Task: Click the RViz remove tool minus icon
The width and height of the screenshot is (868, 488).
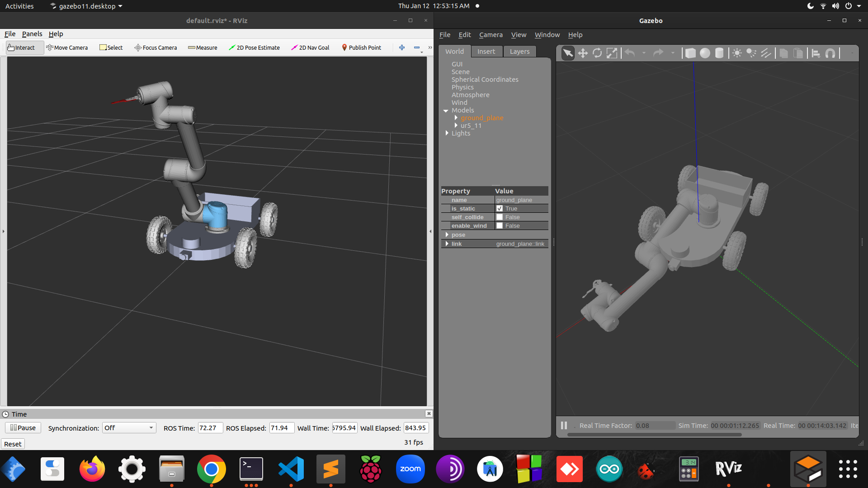Action: coord(417,47)
